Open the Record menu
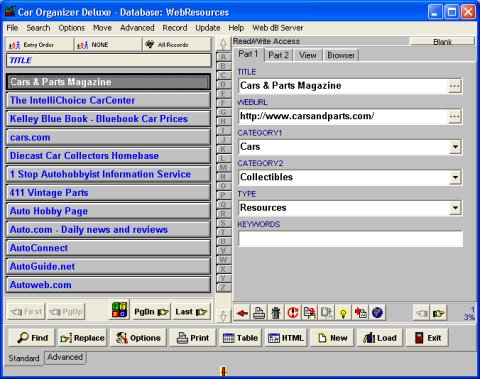Image resolution: width=480 pixels, height=379 pixels. click(x=175, y=28)
